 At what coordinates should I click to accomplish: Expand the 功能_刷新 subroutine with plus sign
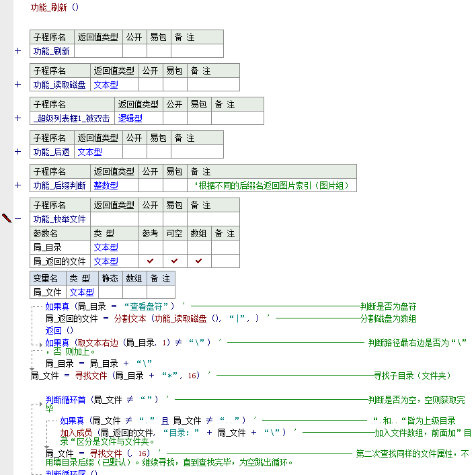click(18, 50)
